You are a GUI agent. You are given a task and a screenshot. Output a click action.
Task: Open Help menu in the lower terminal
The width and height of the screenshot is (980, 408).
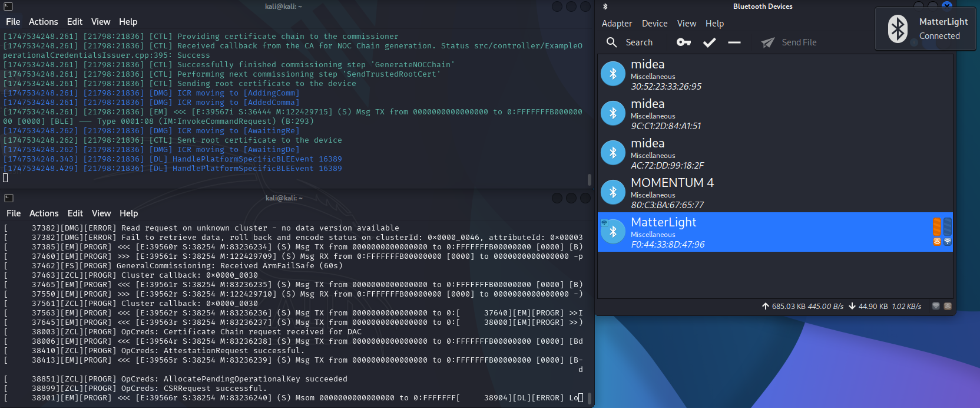click(x=129, y=213)
